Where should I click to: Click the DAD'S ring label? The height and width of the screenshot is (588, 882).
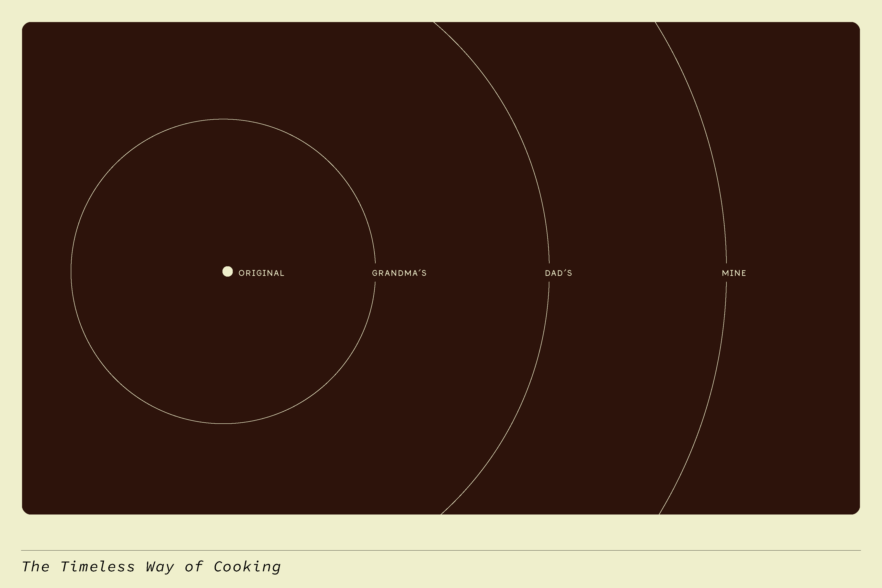click(558, 273)
